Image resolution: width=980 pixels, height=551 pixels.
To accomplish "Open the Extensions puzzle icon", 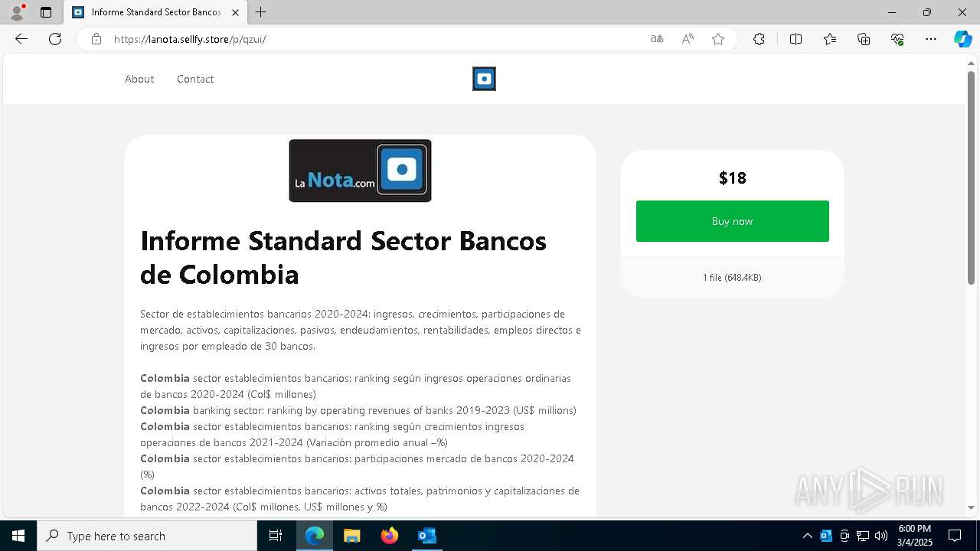I will (x=759, y=39).
